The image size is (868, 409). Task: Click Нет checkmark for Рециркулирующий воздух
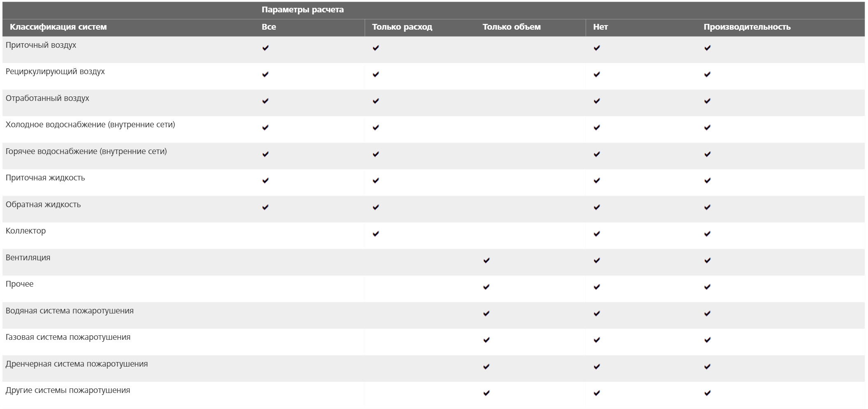597,75
